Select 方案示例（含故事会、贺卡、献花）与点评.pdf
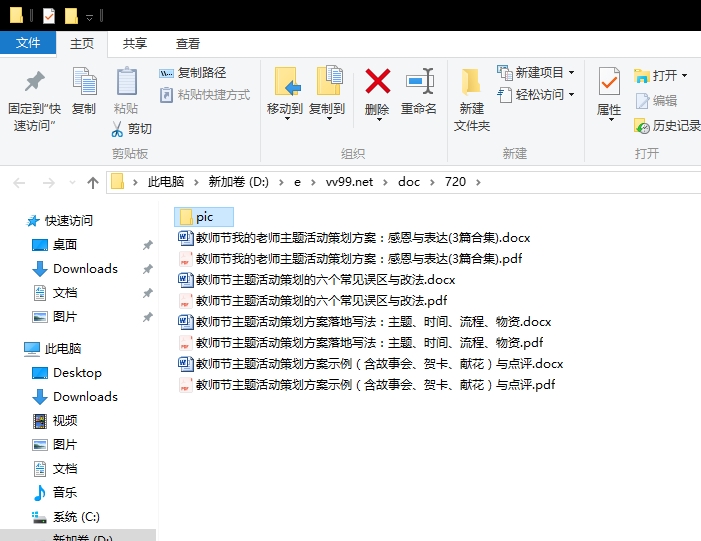The width and height of the screenshot is (701, 541). click(367, 385)
